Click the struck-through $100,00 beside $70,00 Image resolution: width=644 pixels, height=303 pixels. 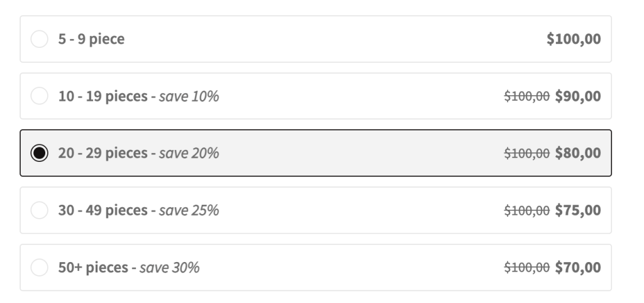(527, 268)
